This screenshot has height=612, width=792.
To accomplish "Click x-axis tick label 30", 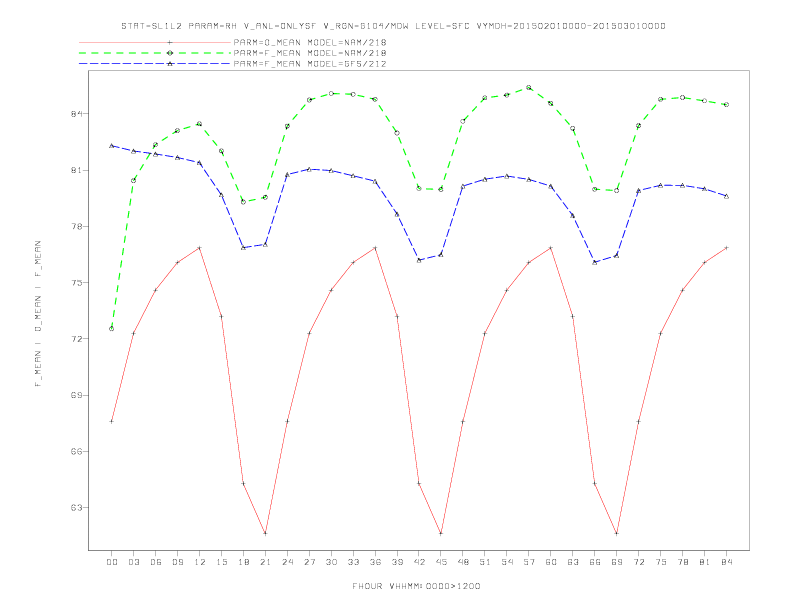I will pos(331,562).
